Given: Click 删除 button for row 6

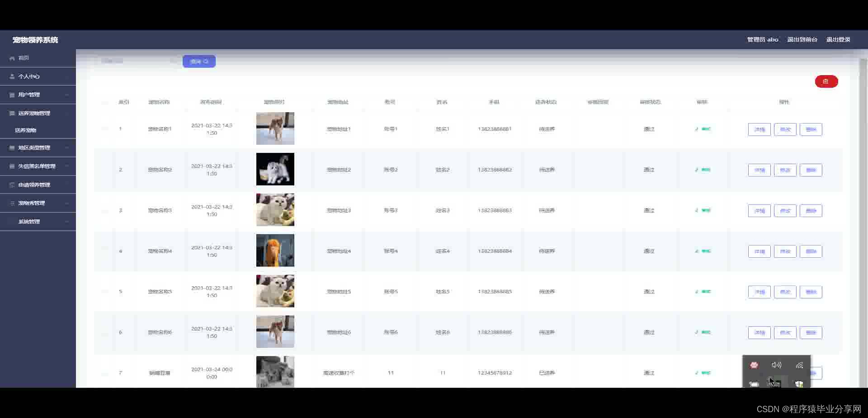Looking at the screenshot, I should 811,332.
